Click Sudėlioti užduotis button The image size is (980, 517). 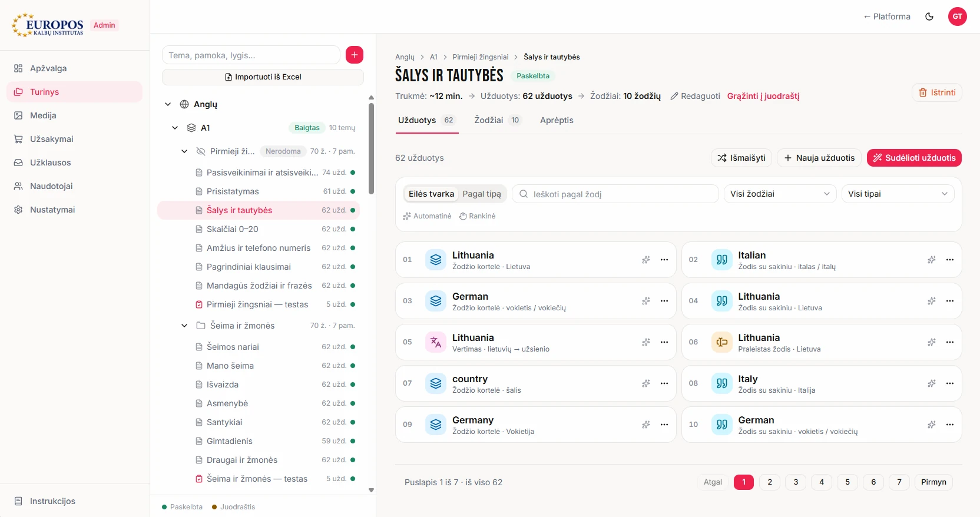pos(914,158)
